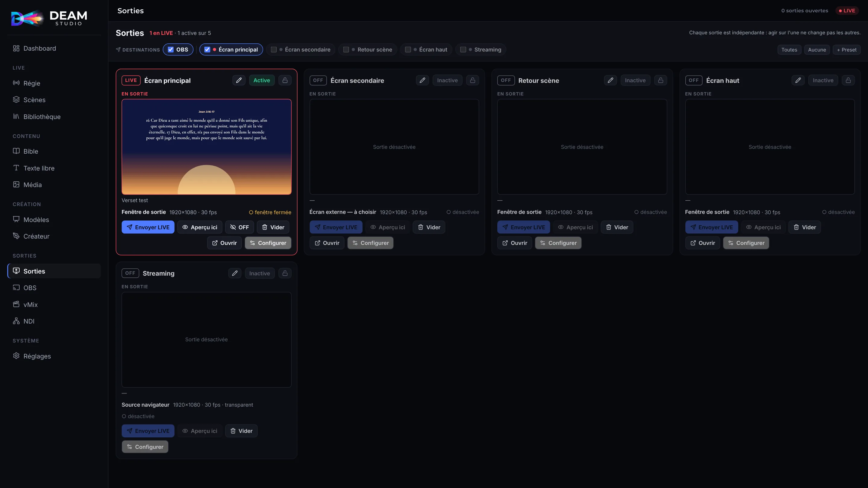This screenshot has height=488, width=868.
Task: Click Ouvrir on Écran secondaire card
Action: [327, 243]
